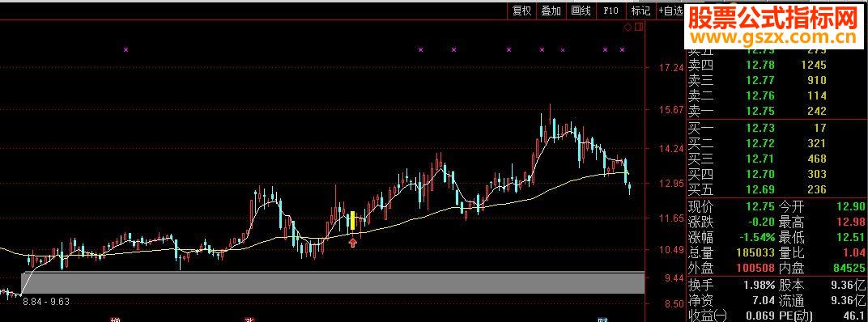Screen dimensions: 868x322
Task: Select the 买二 bid row at 12.72
Action: (777, 144)
